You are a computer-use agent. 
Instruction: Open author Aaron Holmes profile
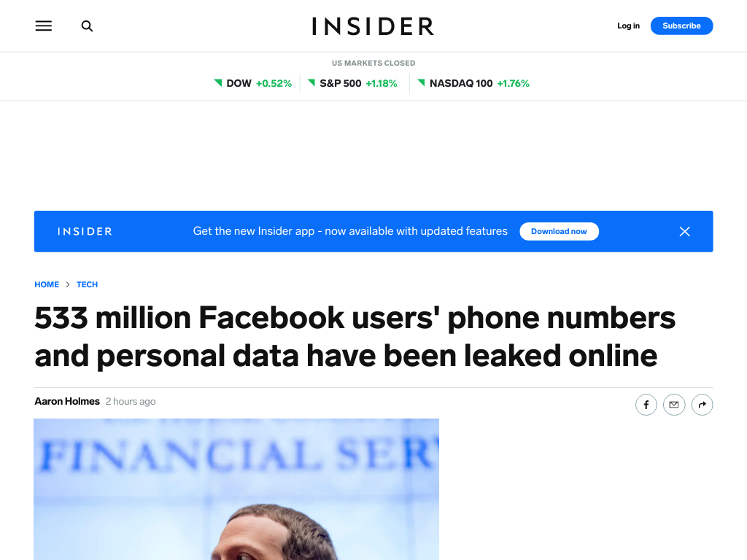point(67,402)
